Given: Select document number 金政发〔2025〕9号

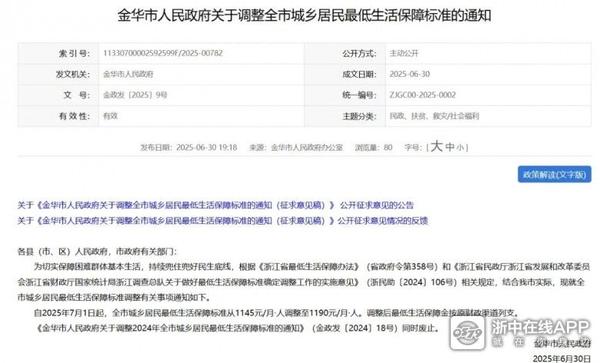Looking at the screenshot, I should (x=135, y=95).
